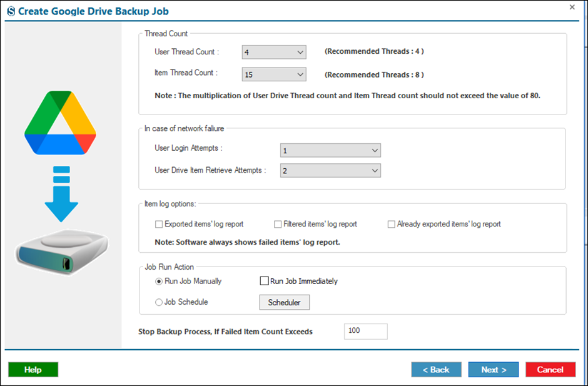Click the hard drive illustration
Image resolution: width=588 pixels, height=386 pixels.
[62, 252]
